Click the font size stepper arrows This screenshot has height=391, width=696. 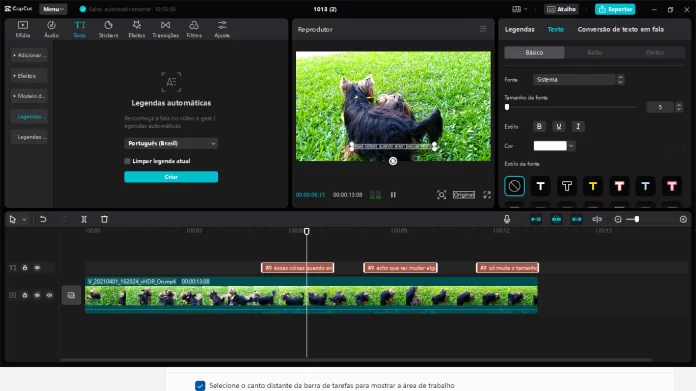click(x=678, y=107)
